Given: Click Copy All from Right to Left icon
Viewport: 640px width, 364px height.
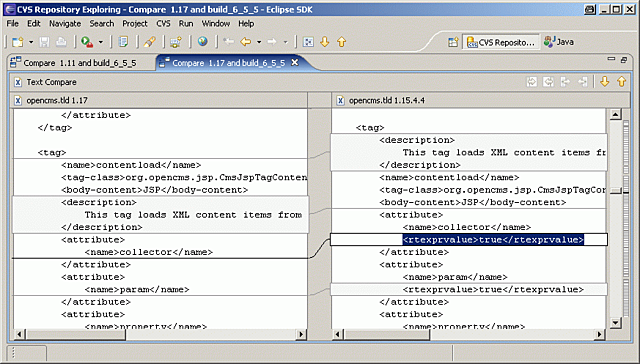Looking at the screenshot, I should pos(549,82).
